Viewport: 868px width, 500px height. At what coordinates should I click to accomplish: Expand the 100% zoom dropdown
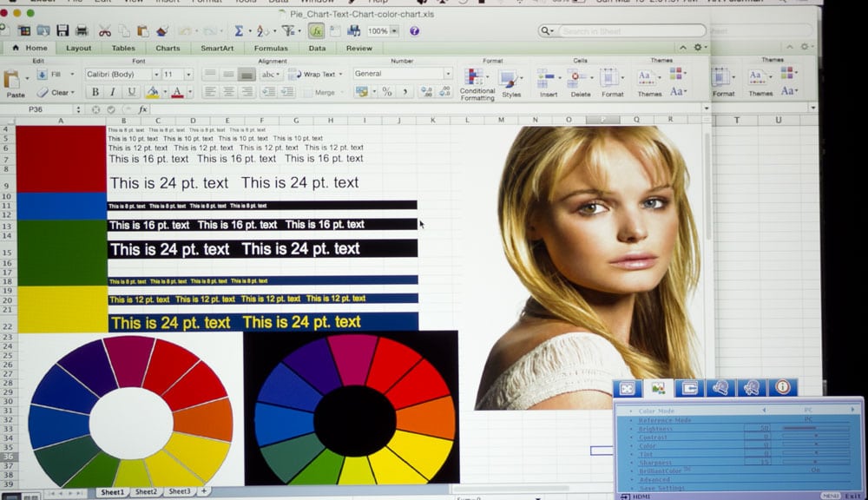[394, 30]
